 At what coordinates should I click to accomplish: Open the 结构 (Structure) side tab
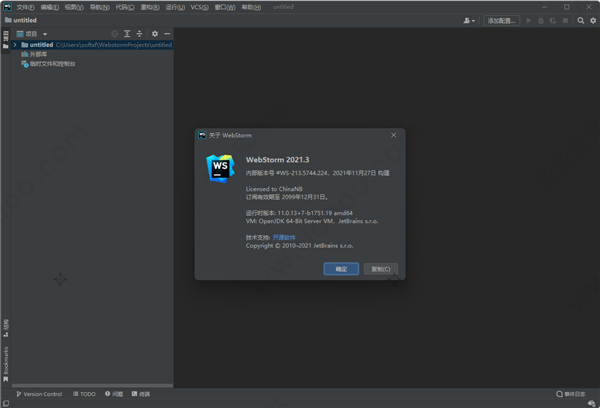(6, 328)
